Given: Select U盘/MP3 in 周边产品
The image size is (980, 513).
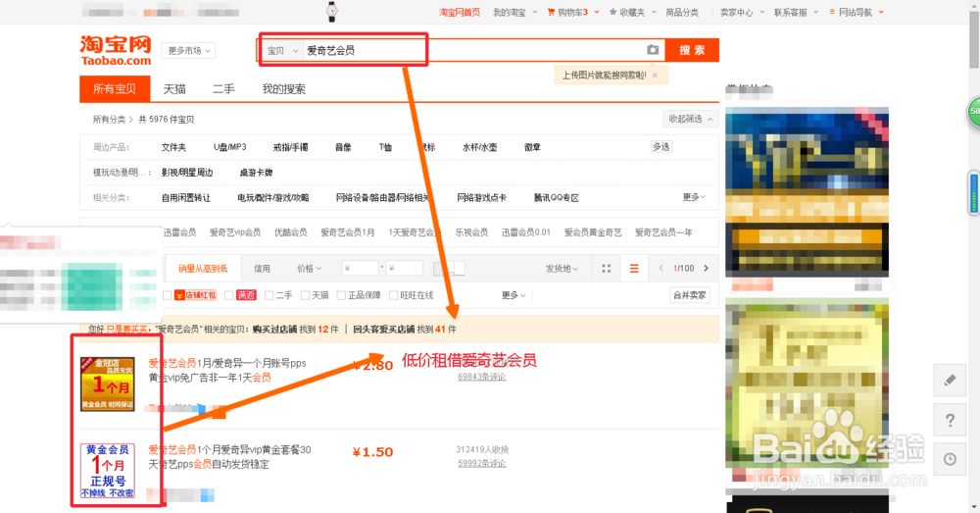Looking at the screenshot, I should [x=230, y=147].
